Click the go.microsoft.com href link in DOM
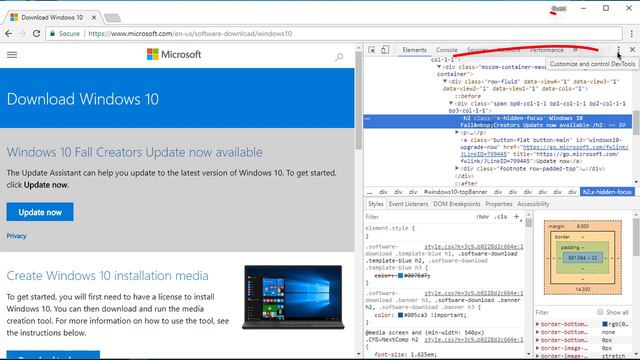This screenshot has width=640, height=360. 545,151
